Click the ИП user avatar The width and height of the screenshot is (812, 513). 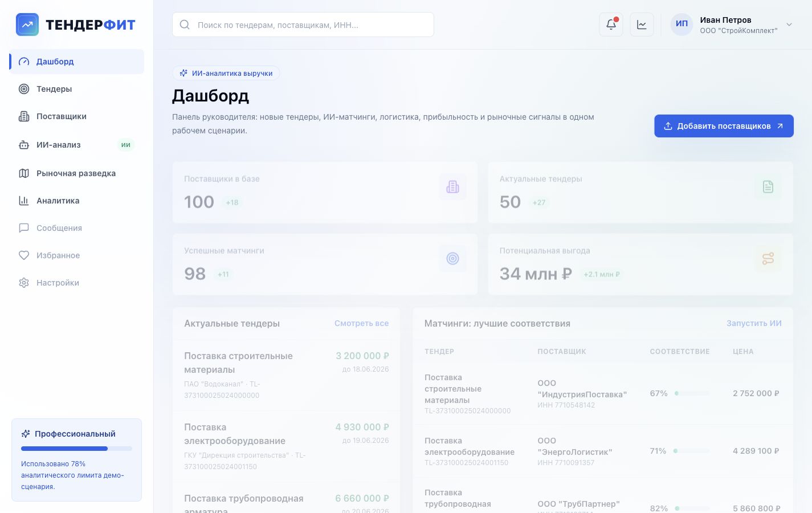coord(682,24)
